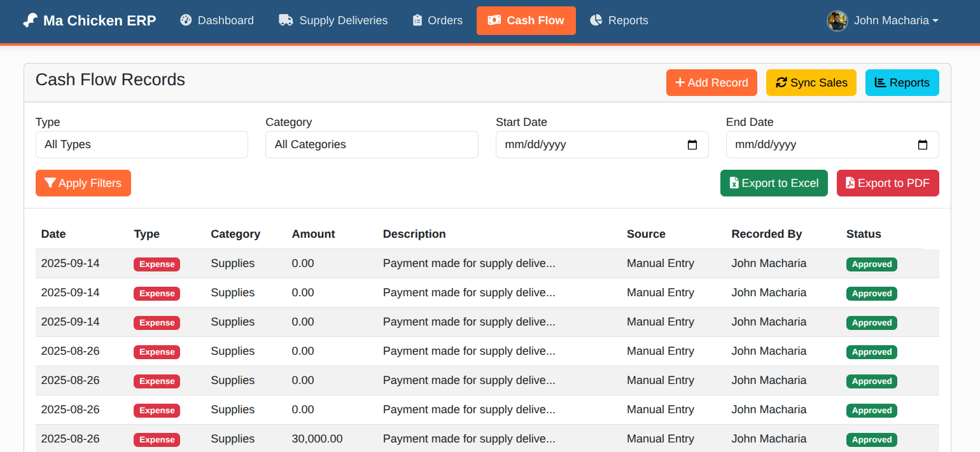Open the Category filter dropdown
The height and width of the screenshot is (452, 980).
coord(372,144)
